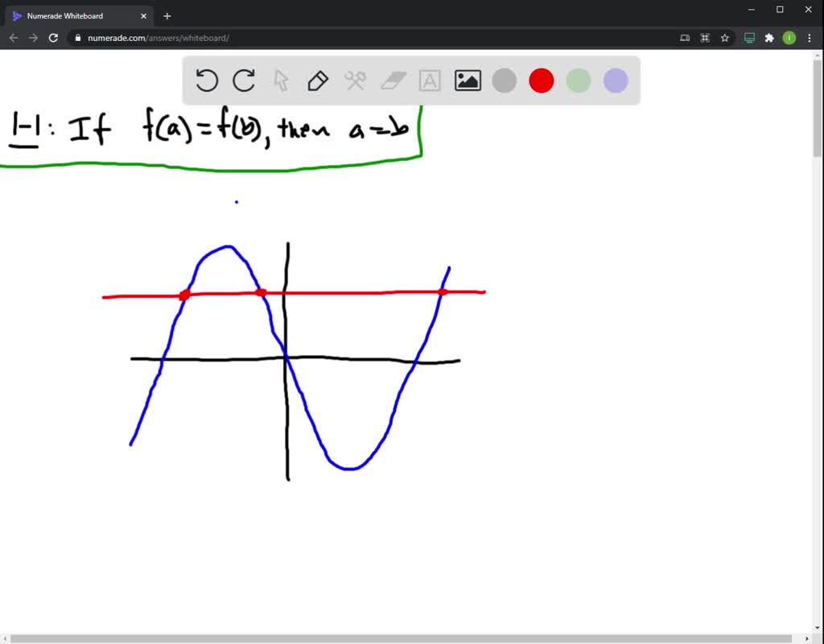
Task: Switch to the Numerade Whiteboard tab
Action: tap(72, 15)
